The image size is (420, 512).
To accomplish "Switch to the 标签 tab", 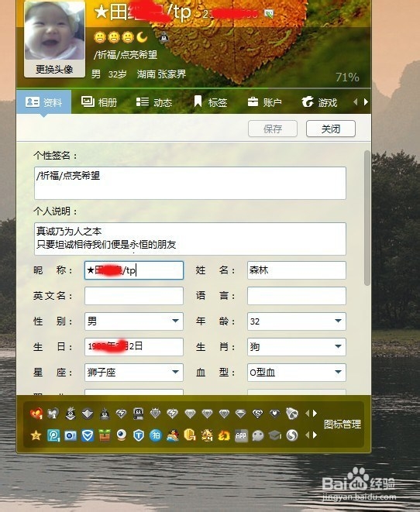I will pos(210,102).
